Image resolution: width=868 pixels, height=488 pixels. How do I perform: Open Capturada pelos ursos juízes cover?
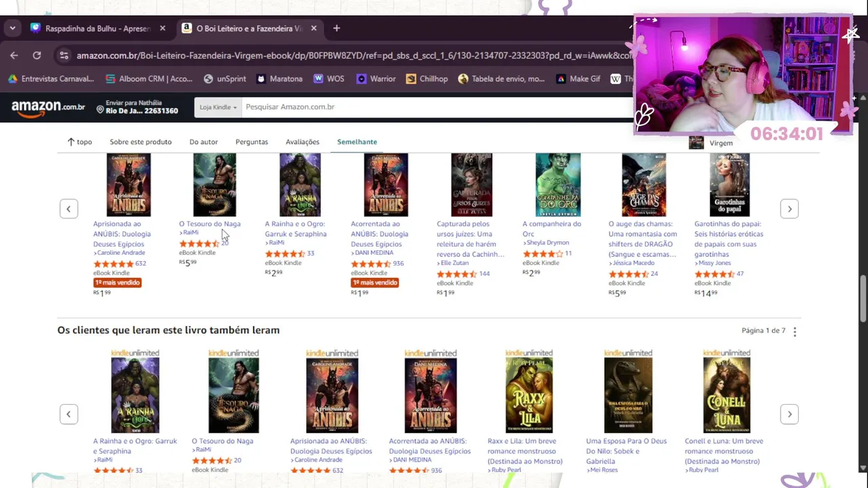tap(471, 185)
